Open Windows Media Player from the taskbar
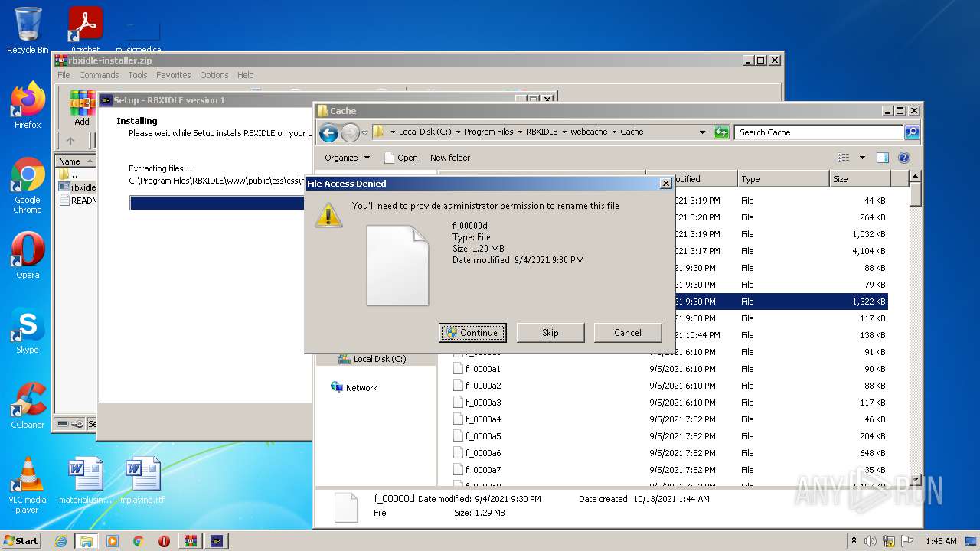 coord(112,541)
